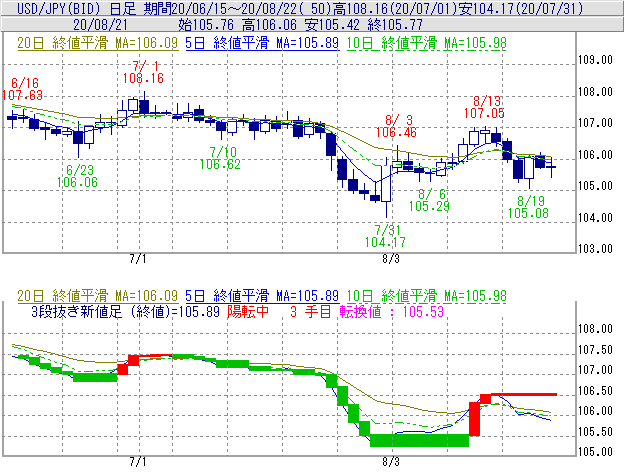Click the 107.50 price level on lower axis
This screenshot has height=474, width=624.
pos(595,350)
